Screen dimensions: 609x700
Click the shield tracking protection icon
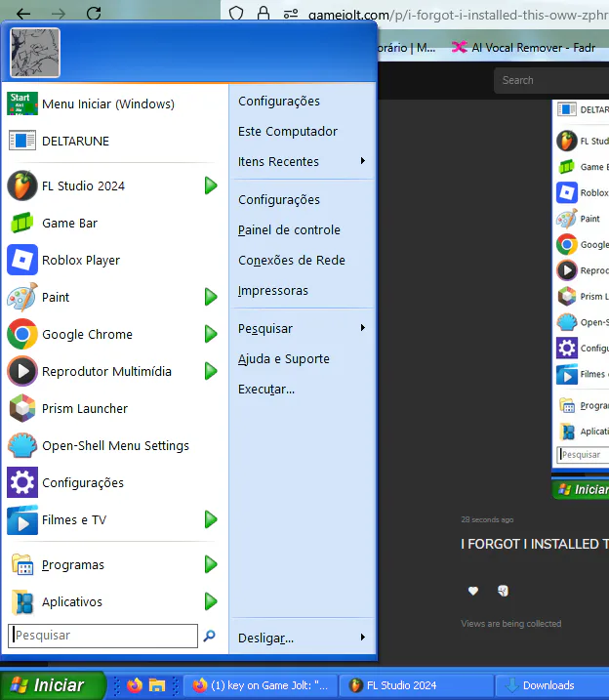click(236, 14)
